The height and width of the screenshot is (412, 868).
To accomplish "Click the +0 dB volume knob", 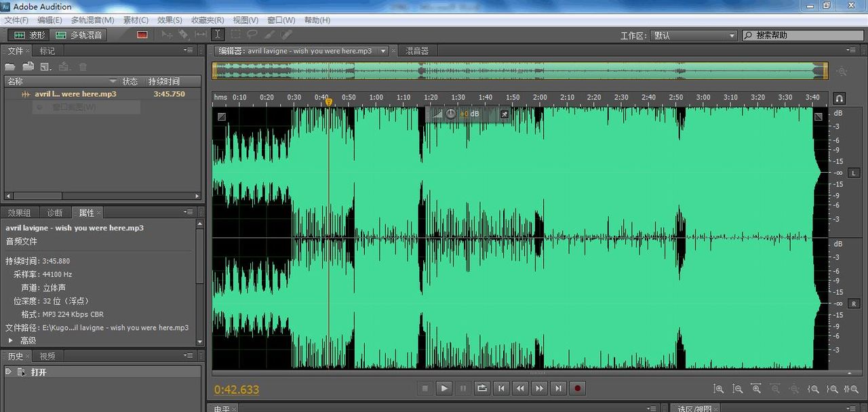I will click(x=451, y=114).
